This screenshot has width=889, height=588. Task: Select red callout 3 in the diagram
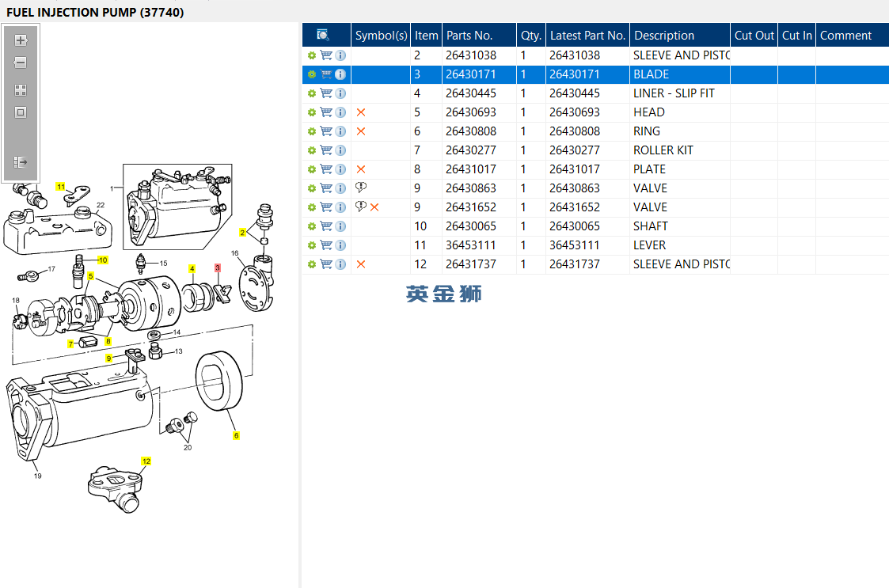[217, 267]
